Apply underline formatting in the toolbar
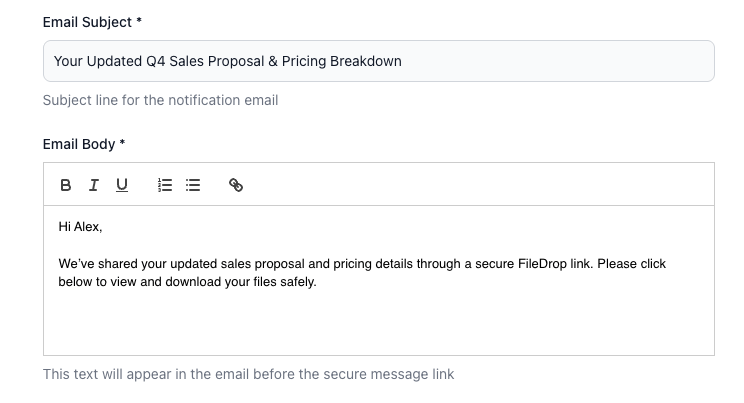 click(x=122, y=185)
